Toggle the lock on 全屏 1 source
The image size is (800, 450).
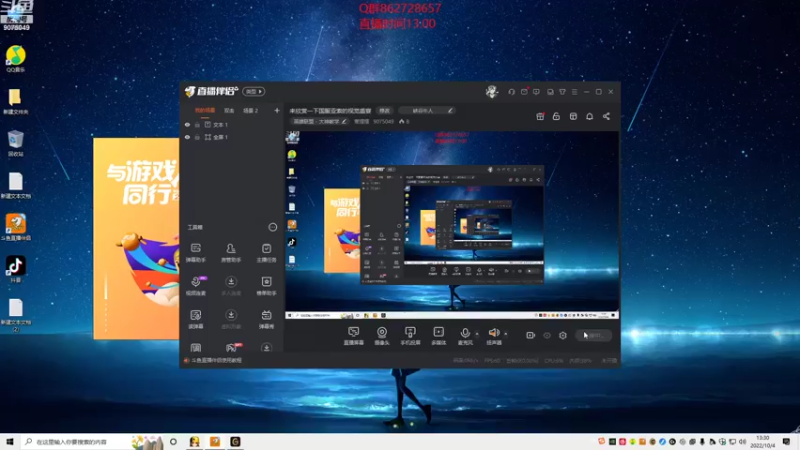pyautogui.click(x=197, y=137)
